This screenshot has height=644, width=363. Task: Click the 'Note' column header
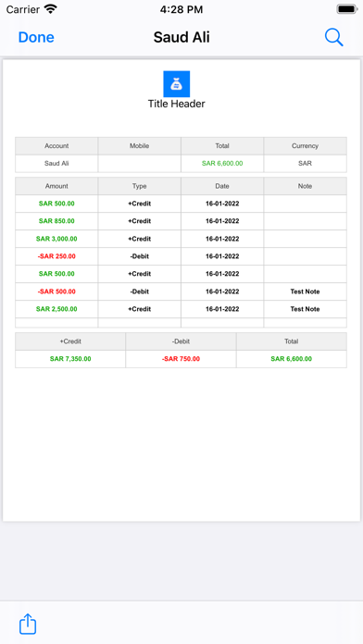(x=305, y=186)
